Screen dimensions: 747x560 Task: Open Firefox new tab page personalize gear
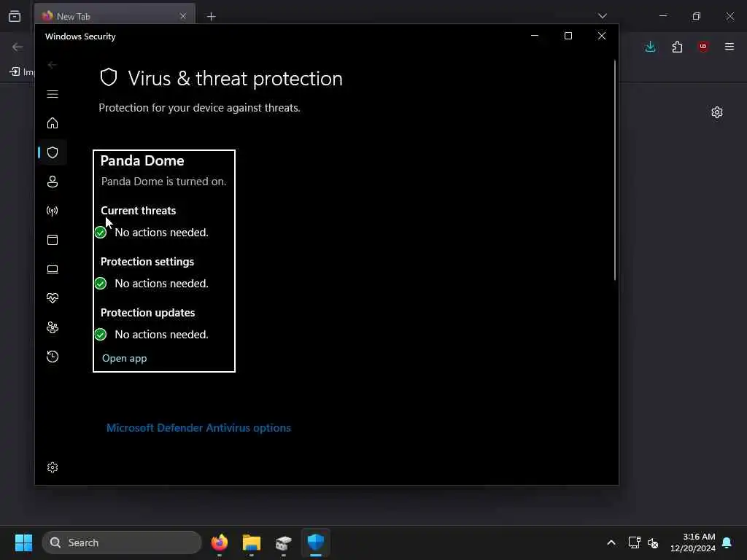pos(717,112)
